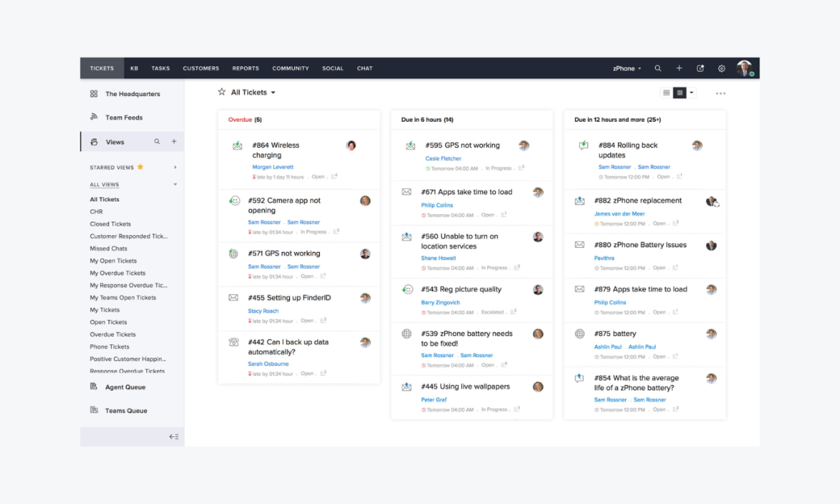The height and width of the screenshot is (504, 840).
Task: Click The Headquarters grid icon
Action: click(x=94, y=94)
